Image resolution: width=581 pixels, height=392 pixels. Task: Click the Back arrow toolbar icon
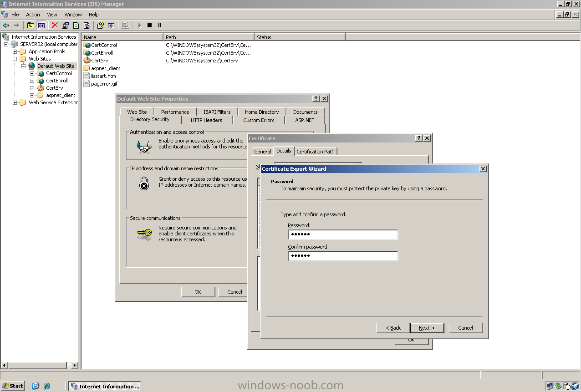pos(6,25)
